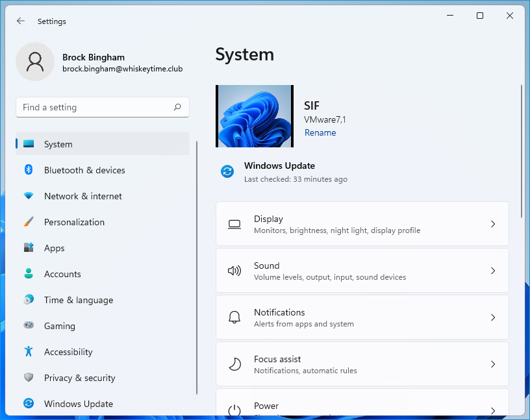Click the Bluetooth & devices icon
Image resolution: width=530 pixels, height=420 pixels.
[x=29, y=170]
